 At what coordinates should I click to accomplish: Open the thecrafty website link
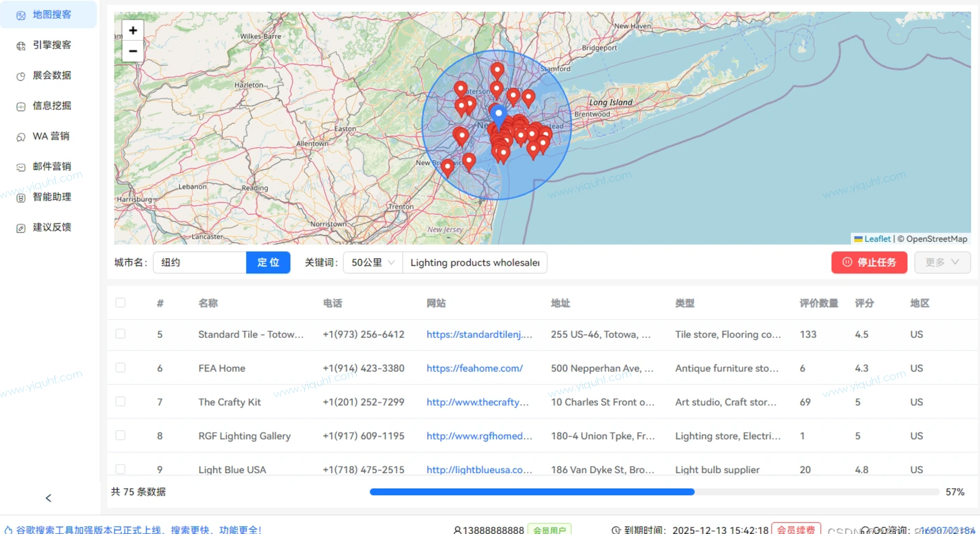coord(477,402)
